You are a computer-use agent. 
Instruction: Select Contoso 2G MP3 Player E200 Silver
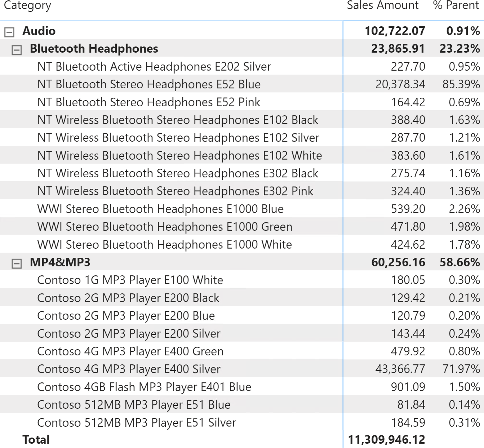point(129,334)
